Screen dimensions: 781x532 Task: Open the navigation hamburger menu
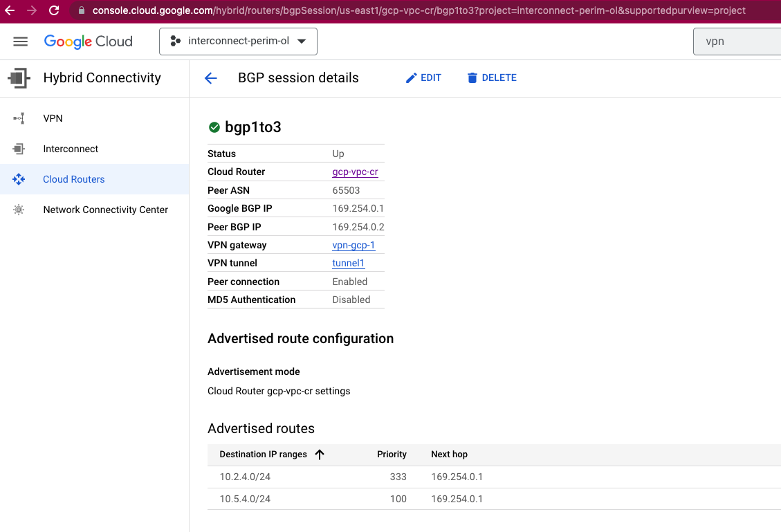click(x=20, y=41)
